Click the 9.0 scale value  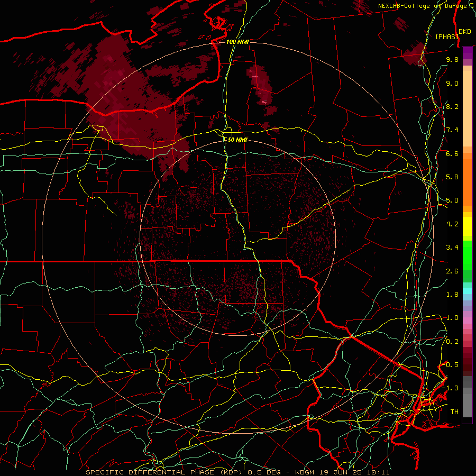tap(452, 83)
